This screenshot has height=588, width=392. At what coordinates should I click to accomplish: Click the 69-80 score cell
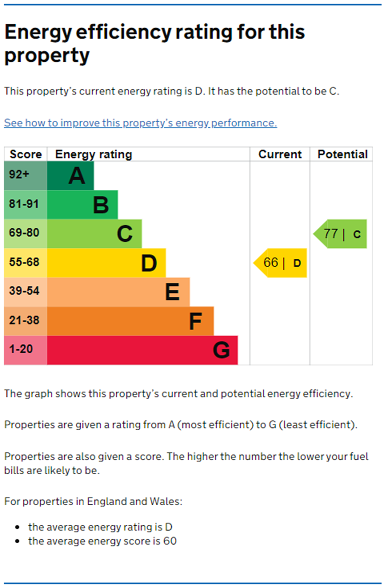click(x=26, y=234)
